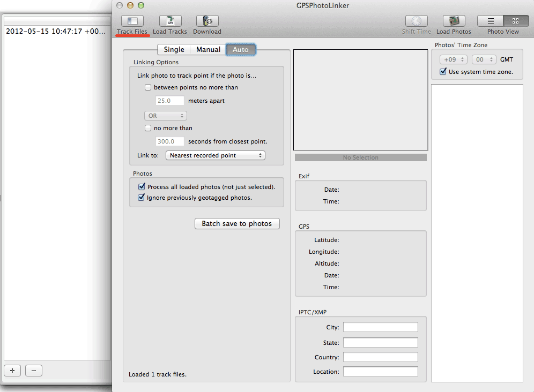
Task: Click the No Selection status bar
Action: pyautogui.click(x=361, y=157)
